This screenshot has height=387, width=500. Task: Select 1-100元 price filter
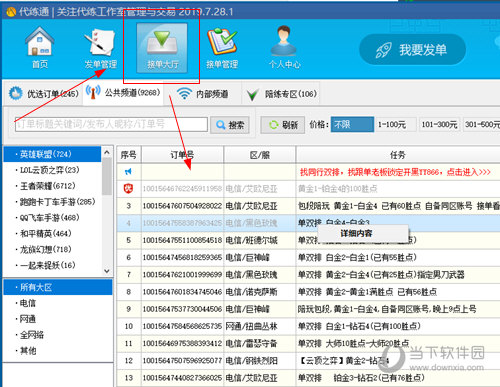click(x=396, y=124)
